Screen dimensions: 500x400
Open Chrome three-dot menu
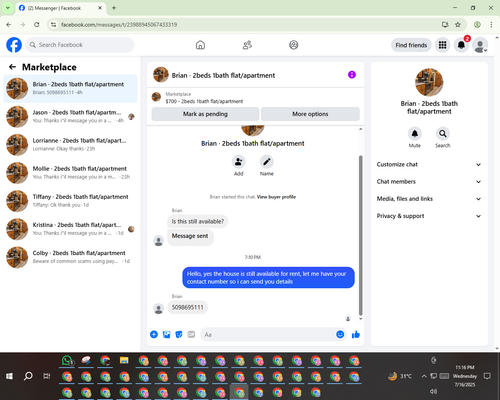[x=491, y=25]
